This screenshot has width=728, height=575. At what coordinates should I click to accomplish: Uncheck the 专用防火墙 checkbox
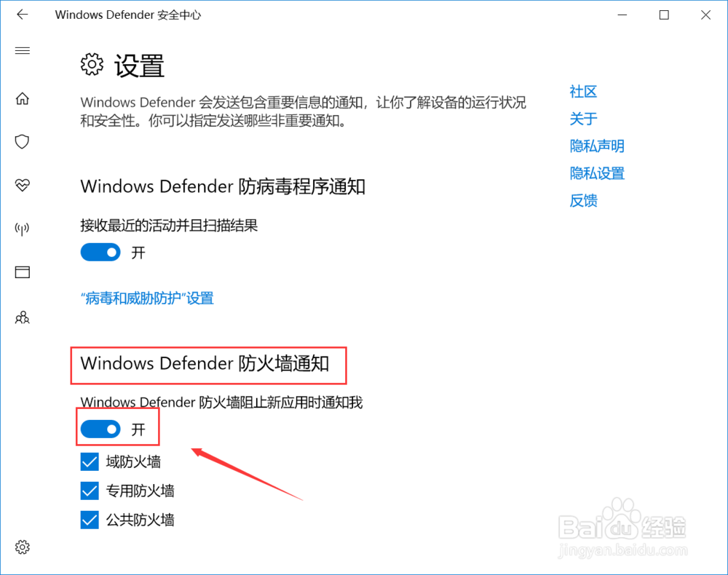pos(90,491)
